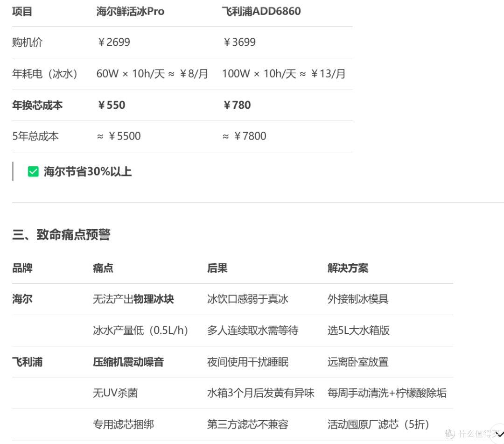
Task: Select the cell 多人连续取水需等待
Action: pyautogui.click(x=252, y=330)
